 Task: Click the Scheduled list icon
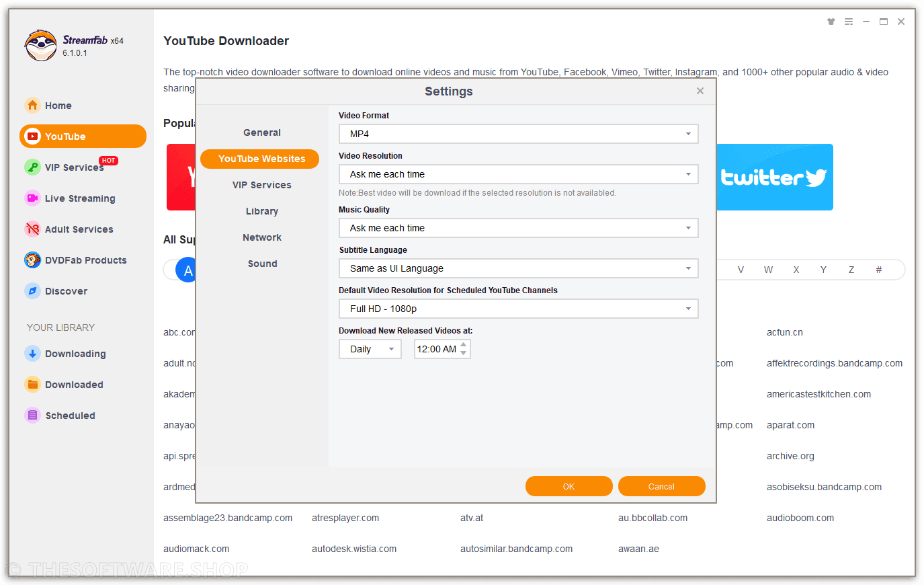[32, 415]
